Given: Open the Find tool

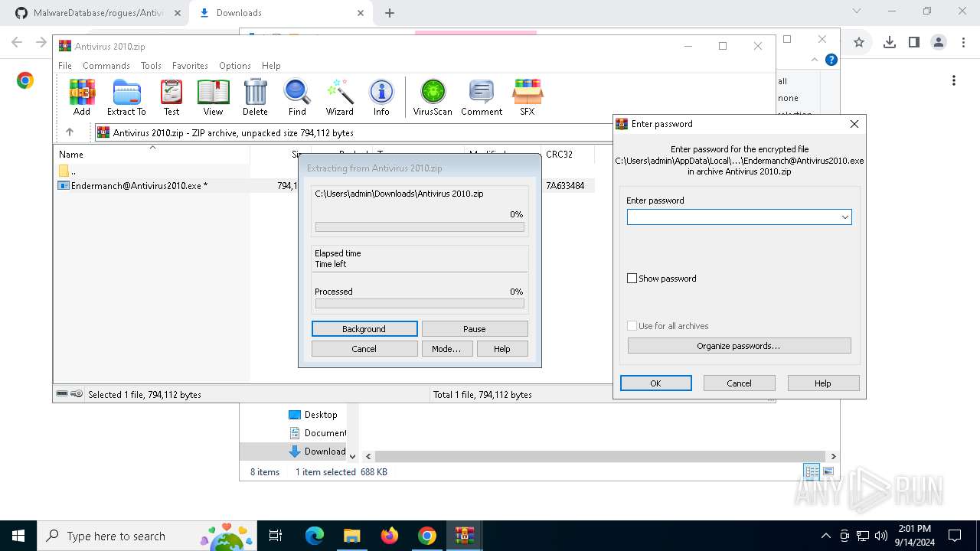Looking at the screenshot, I should coord(297,97).
